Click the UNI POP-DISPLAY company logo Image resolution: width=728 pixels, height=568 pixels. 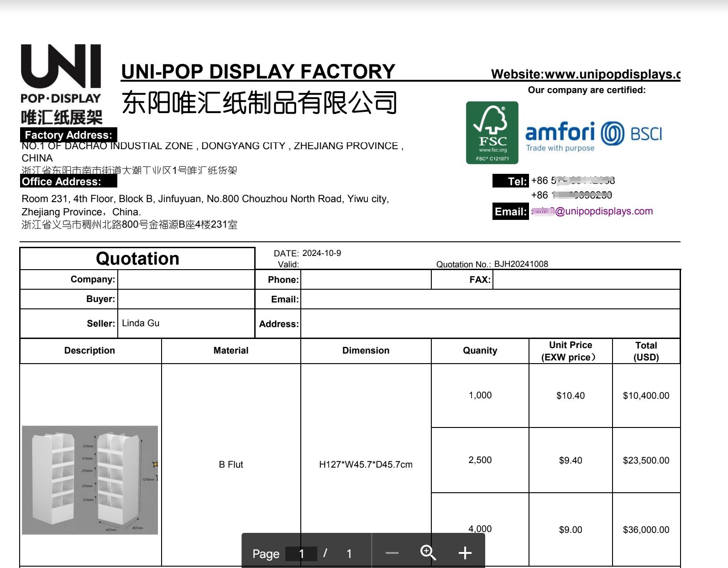pos(61,84)
